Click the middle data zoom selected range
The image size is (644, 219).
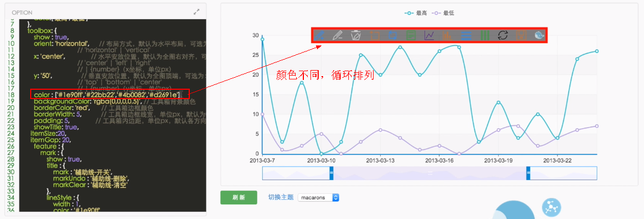tap(430, 173)
